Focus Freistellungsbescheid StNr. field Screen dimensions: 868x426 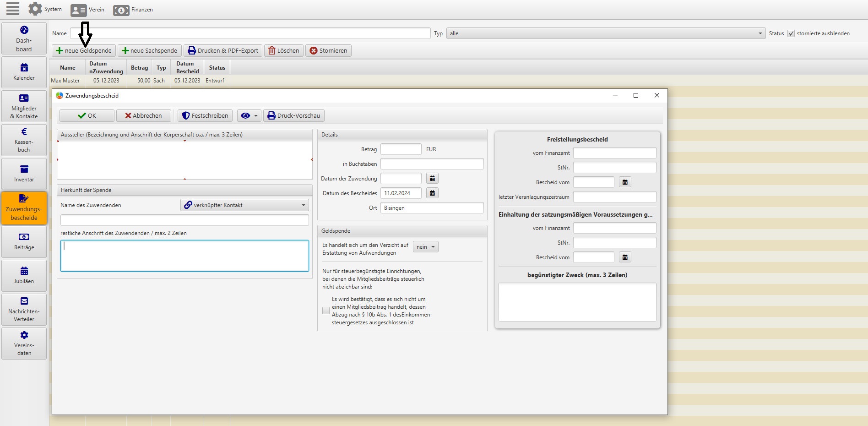615,168
